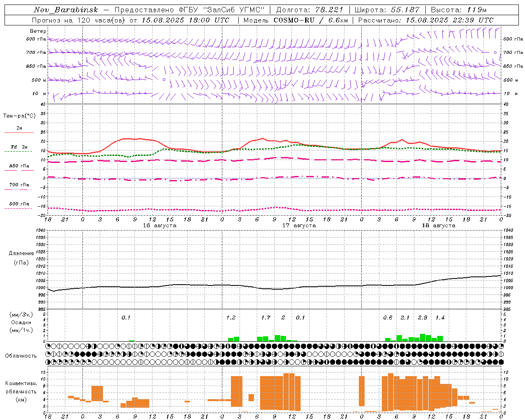Click the 1.7 precipitation value
The height and width of the screenshot is (420, 525).
[x=266, y=317]
